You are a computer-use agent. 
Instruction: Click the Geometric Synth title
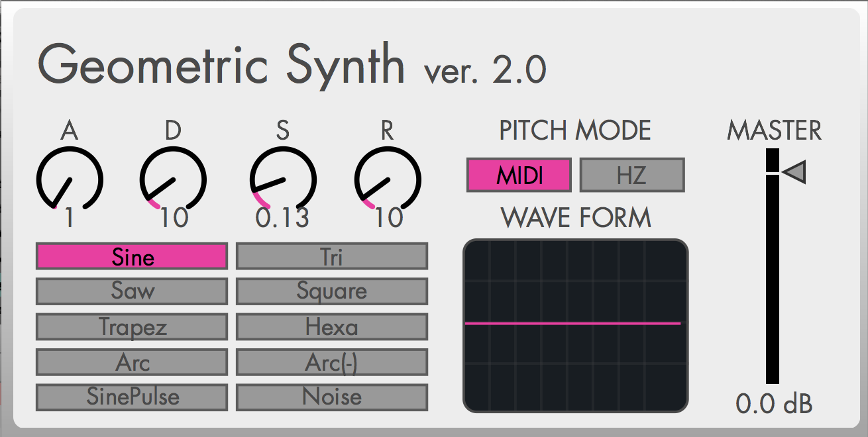(222, 65)
